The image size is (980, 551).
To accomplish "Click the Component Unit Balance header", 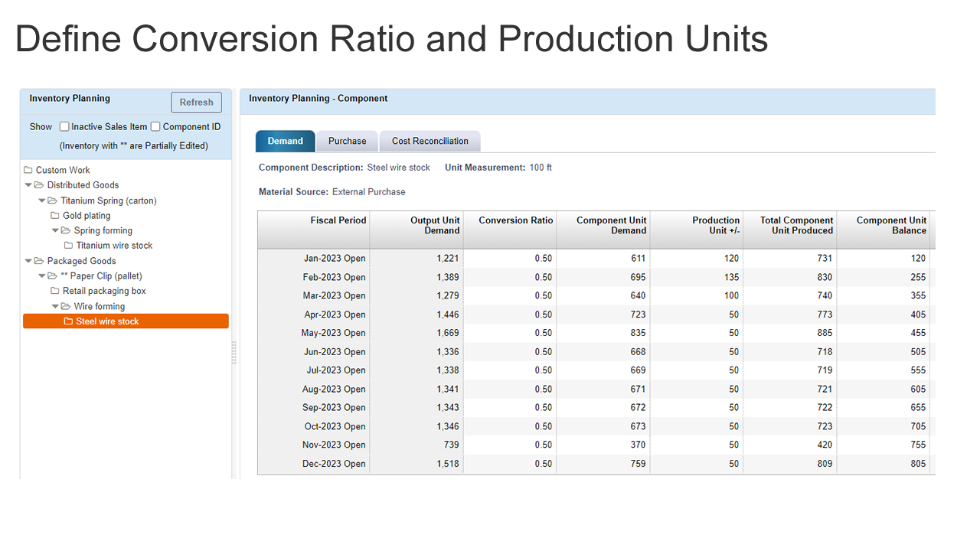I will 884,230.
